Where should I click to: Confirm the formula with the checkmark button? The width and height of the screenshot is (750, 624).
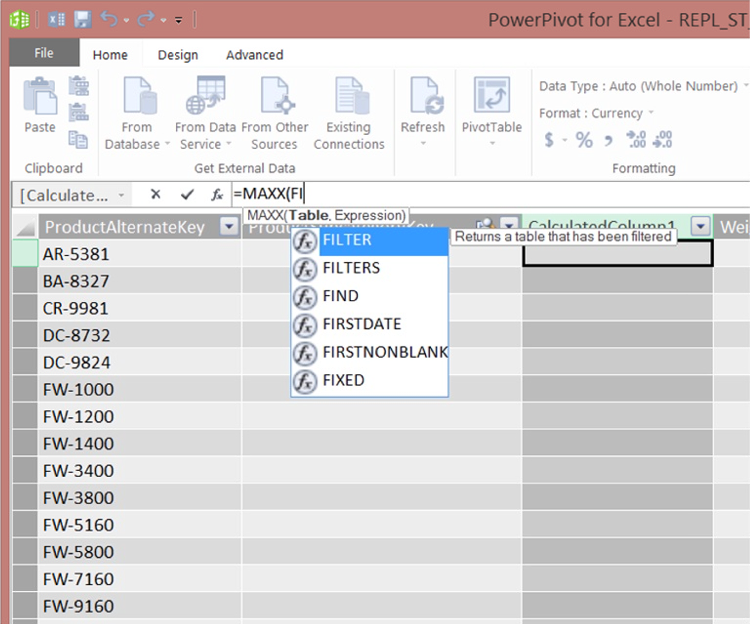click(x=187, y=195)
